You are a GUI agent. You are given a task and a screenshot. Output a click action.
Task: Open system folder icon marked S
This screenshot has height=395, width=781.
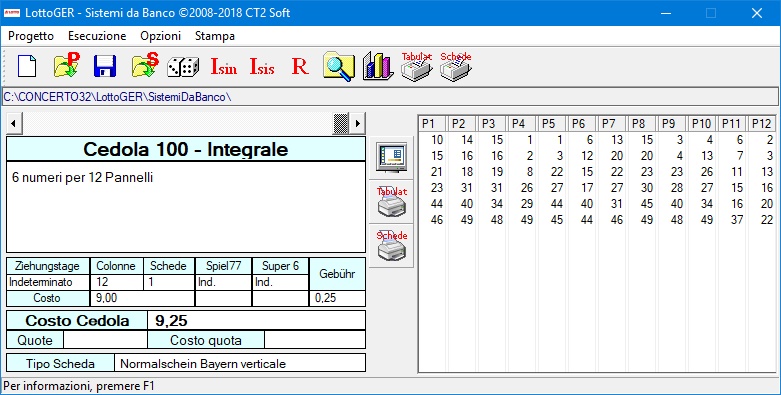click(145, 65)
